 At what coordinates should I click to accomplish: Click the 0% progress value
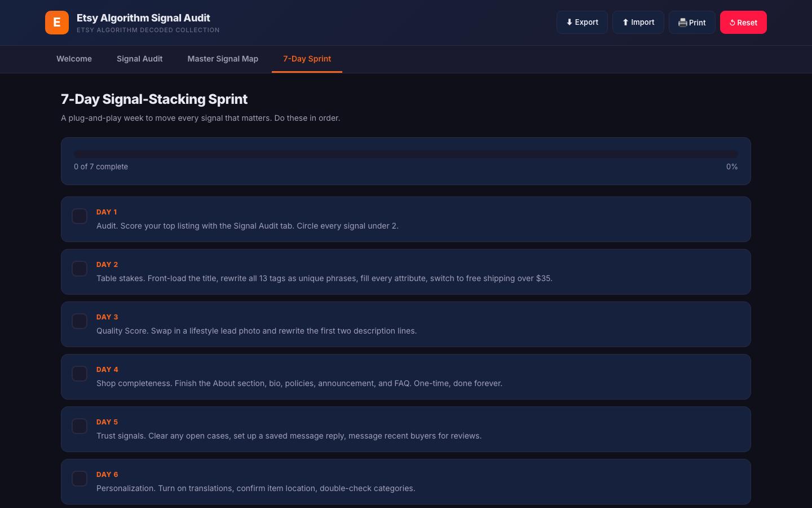[732, 167]
